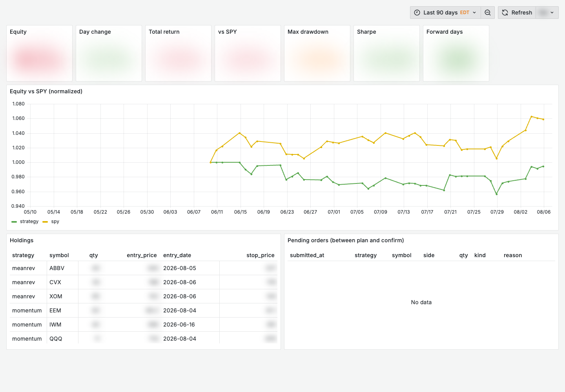
Task: Sort Pending orders by qty column
Action: tap(464, 255)
